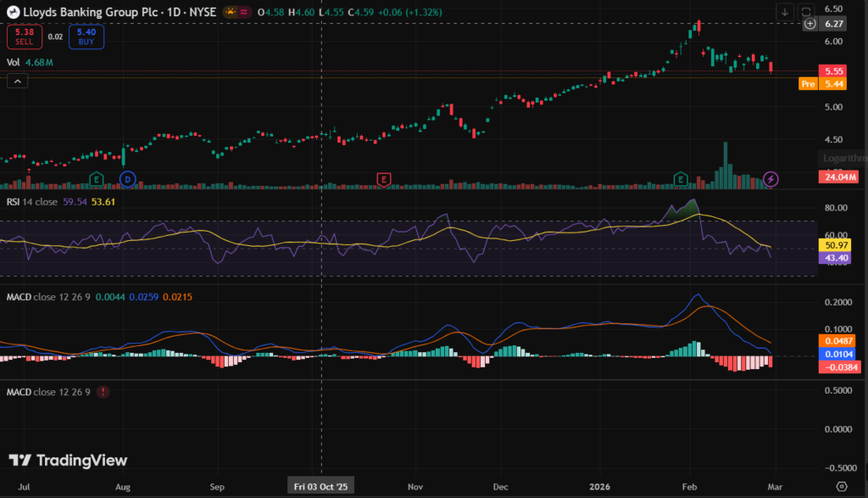868x498 pixels.
Task: Click the market status sun indicator
Action: pos(229,11)
